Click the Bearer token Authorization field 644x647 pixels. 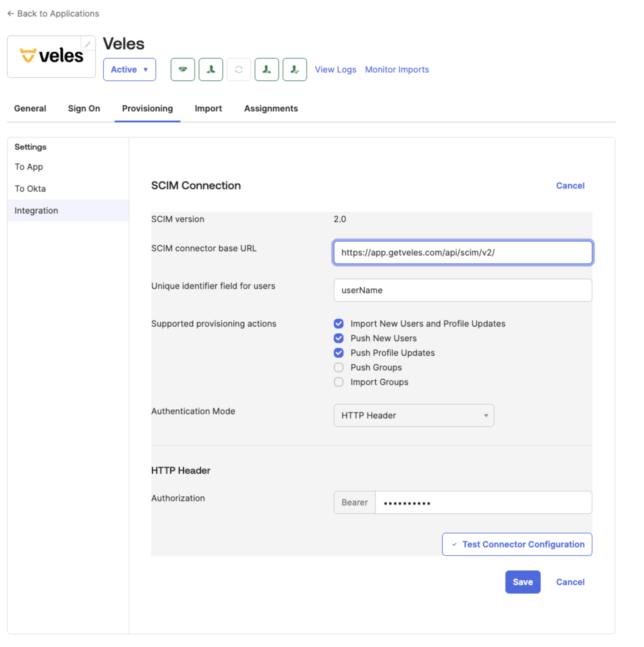tap(484, 503)
